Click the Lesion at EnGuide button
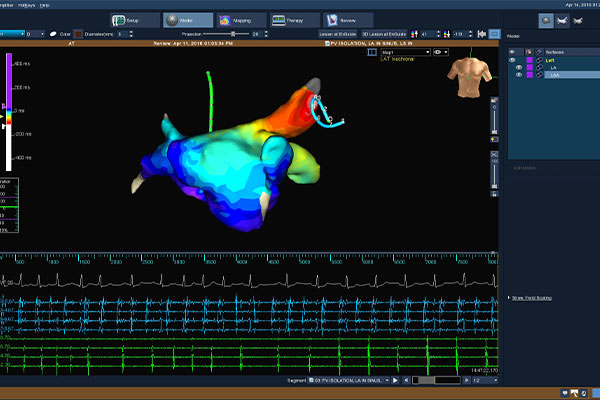600x400 pixels. (x=338, y=33)
